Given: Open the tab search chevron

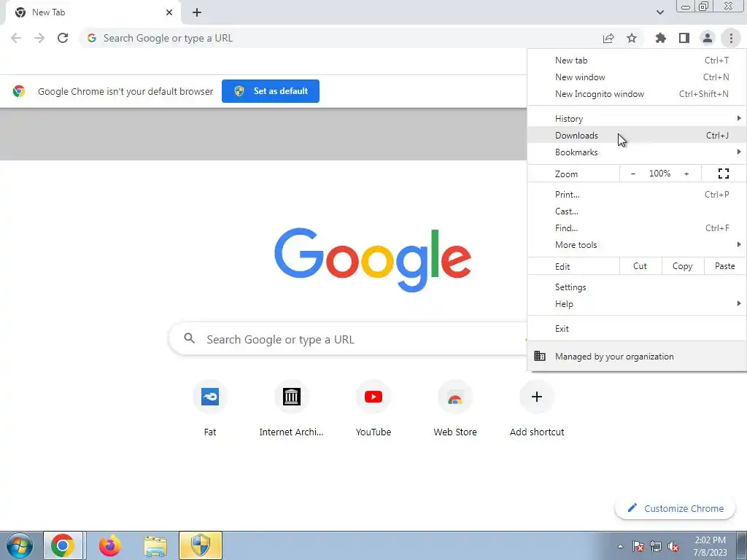Looking at the screenshot, I should (x=659, y=12).
